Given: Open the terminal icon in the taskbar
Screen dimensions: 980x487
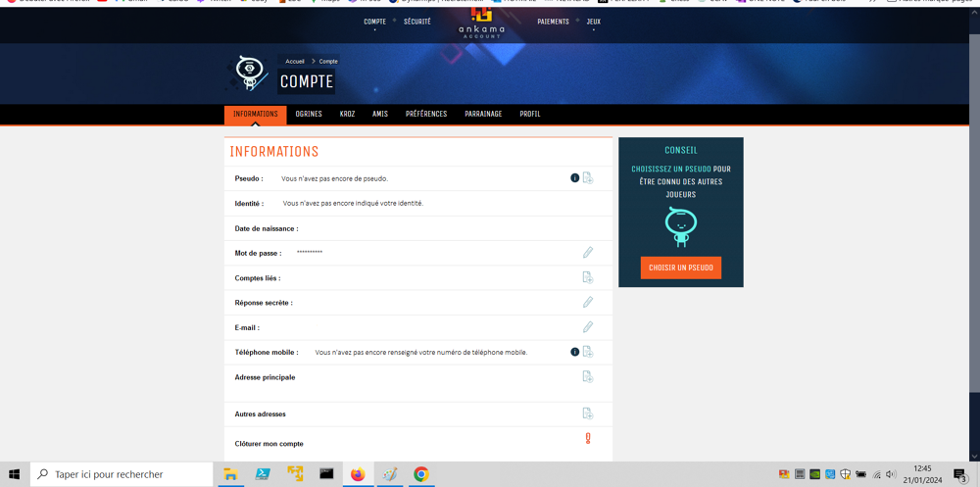Looking at the screenshot, I should [x=326, y=474].
